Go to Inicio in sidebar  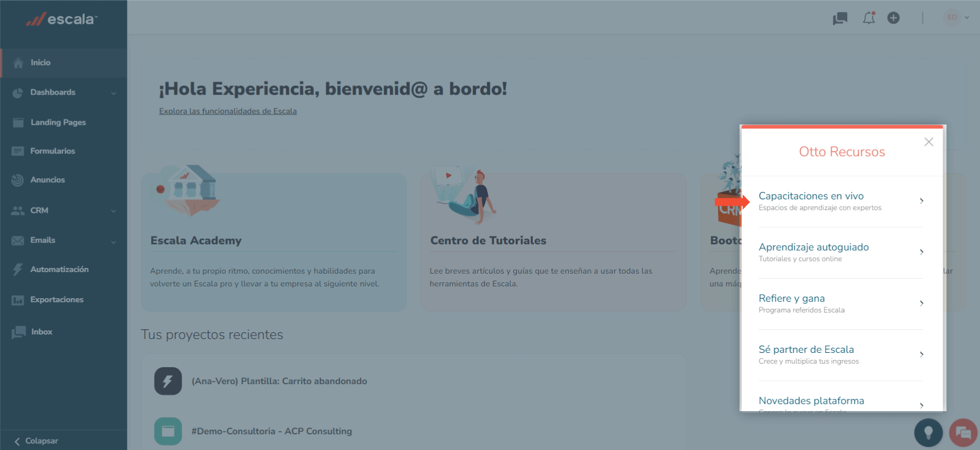pyautogui.click(x=64, y=63)
